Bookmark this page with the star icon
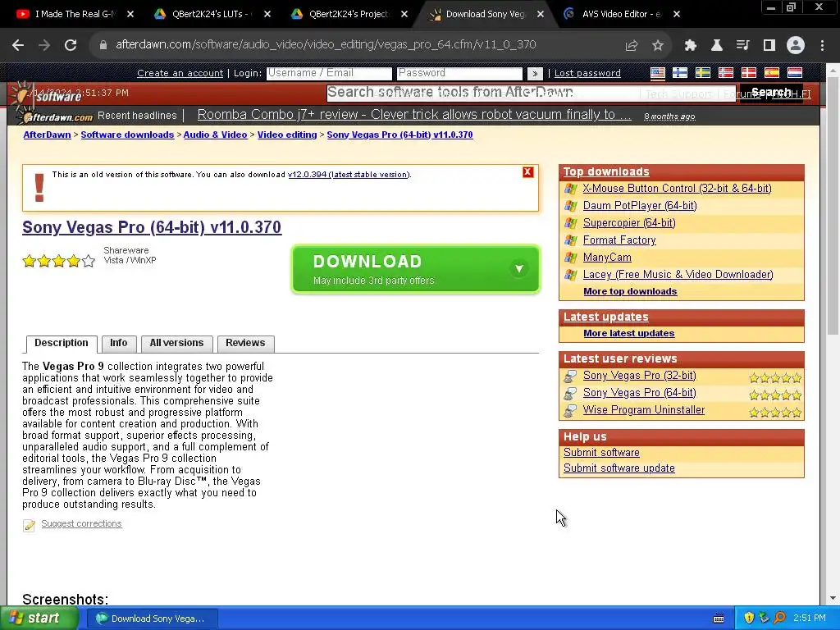 (658, 46)
